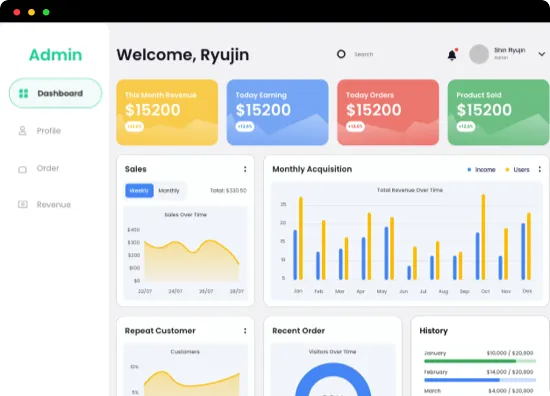The height and width of the screenshot is (396, 550).
Task: Click the January green progress bar
Action: tap(480, 361)
